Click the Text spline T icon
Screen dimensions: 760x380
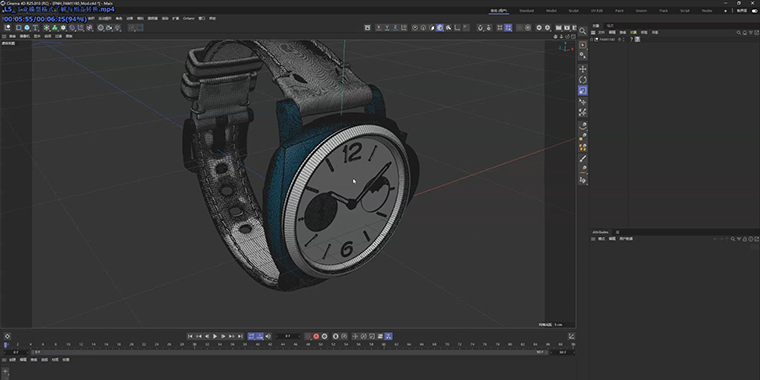tap(35, 28)
